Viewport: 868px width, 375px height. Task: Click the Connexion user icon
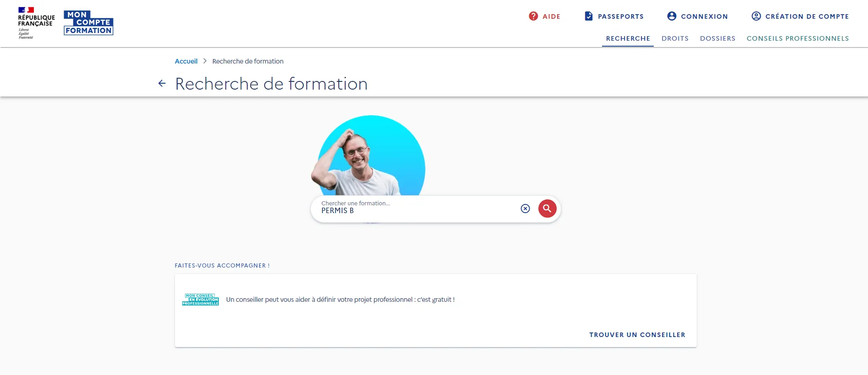(x=672, y=16)
